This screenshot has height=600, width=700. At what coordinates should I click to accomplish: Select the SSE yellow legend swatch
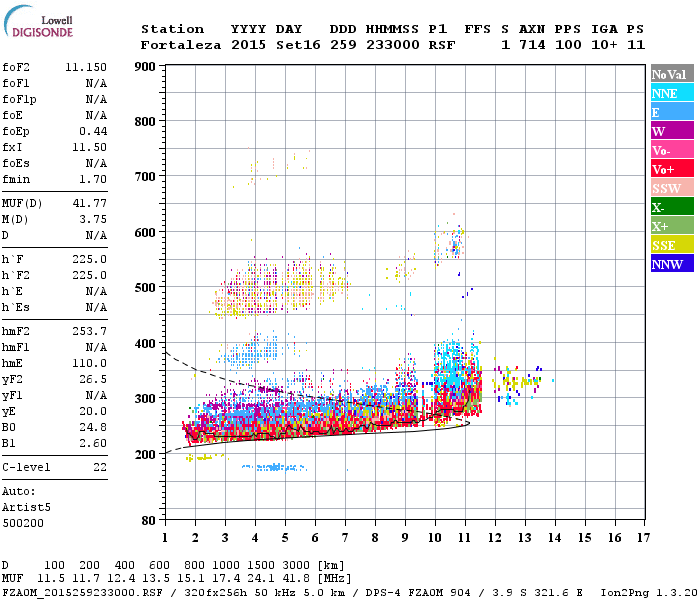coord(672,245)
